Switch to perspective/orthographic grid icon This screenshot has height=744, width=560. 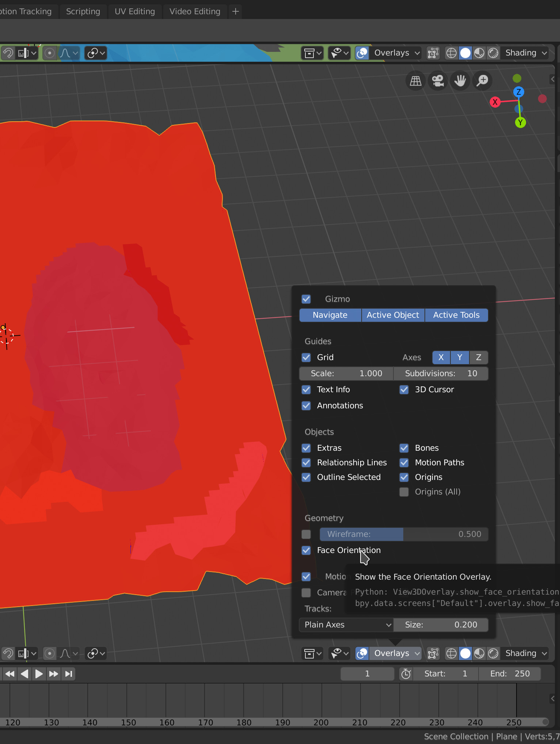pos(415,81)
